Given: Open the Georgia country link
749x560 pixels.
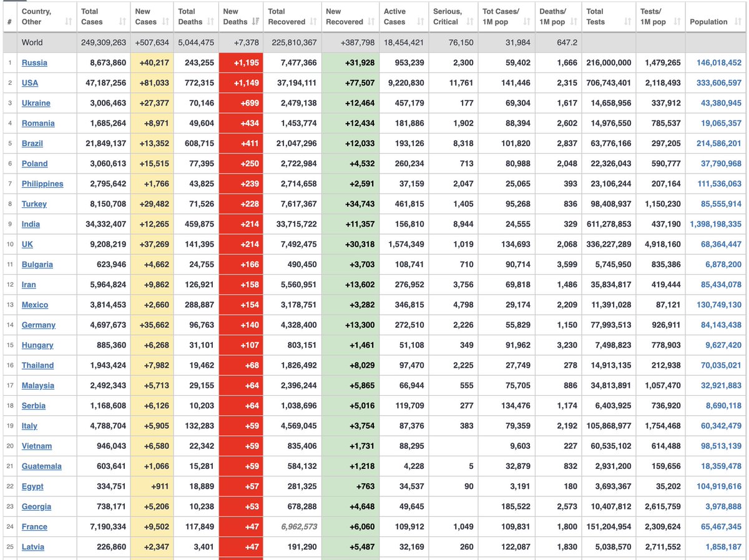Looking at the screenshot, I should point(36,507).
